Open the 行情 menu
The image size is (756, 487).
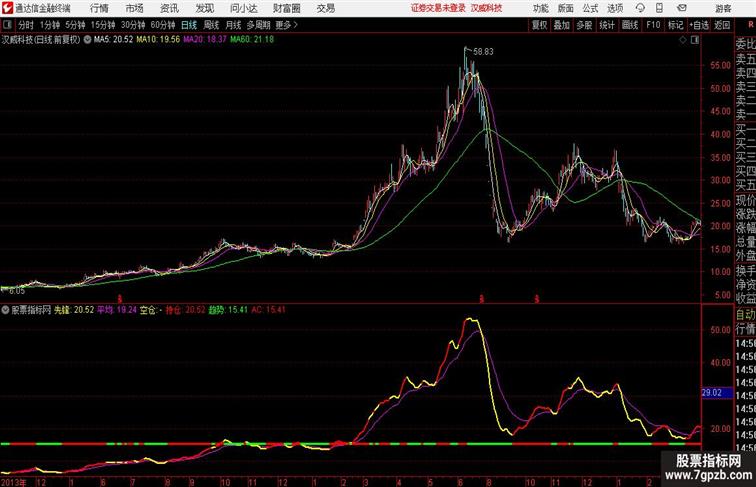99,8
